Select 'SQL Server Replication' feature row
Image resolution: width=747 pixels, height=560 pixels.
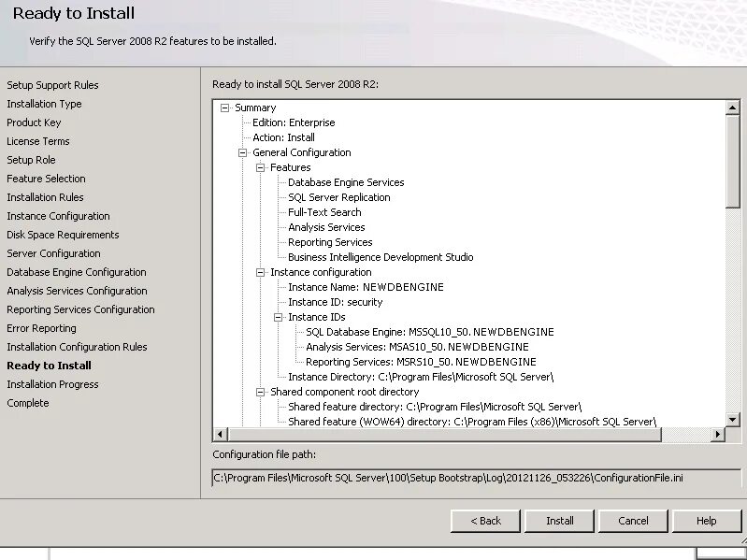tap(339, 197)
